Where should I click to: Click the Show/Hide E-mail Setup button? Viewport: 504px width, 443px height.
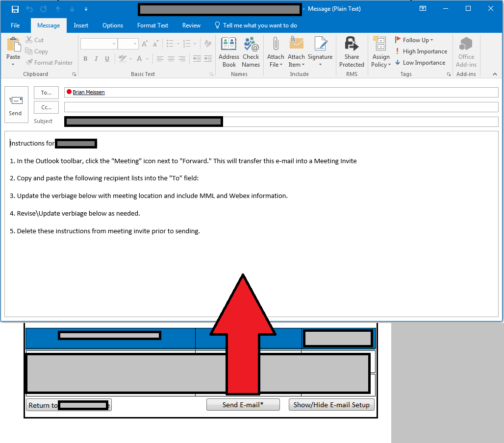point(331,404)
